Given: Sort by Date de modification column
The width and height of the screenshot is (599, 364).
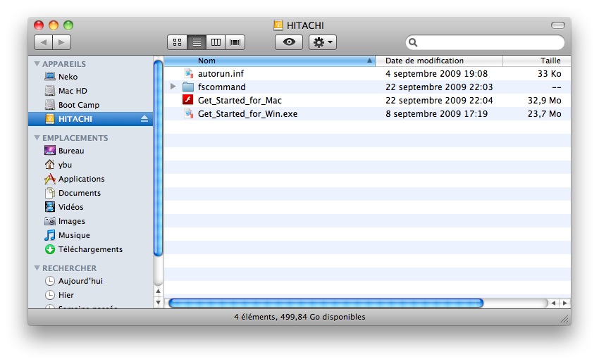Looking at the screenshot, I should point(439,61).
